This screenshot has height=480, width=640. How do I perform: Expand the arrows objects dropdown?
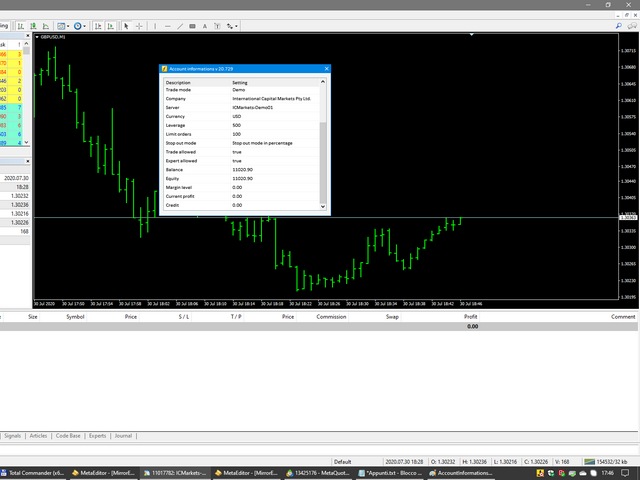click(x=237, y=25)
